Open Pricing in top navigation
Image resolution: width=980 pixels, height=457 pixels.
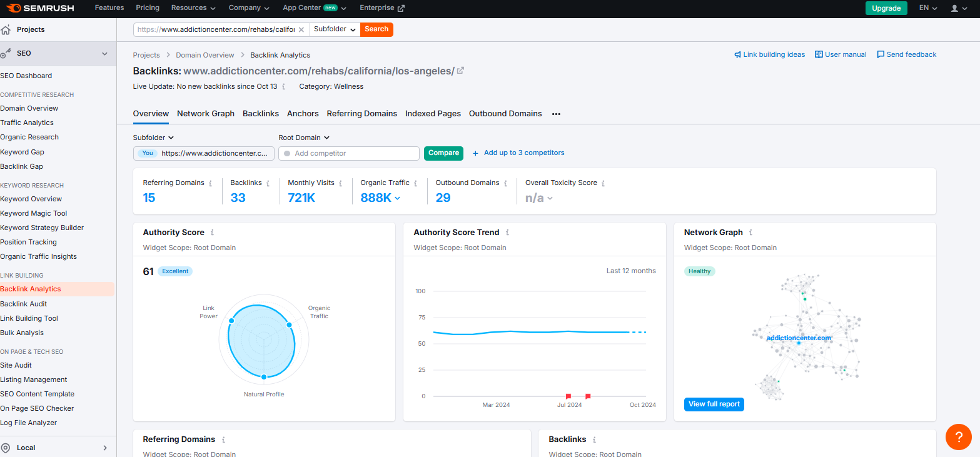pyautogui.click(x=148, y=8)
